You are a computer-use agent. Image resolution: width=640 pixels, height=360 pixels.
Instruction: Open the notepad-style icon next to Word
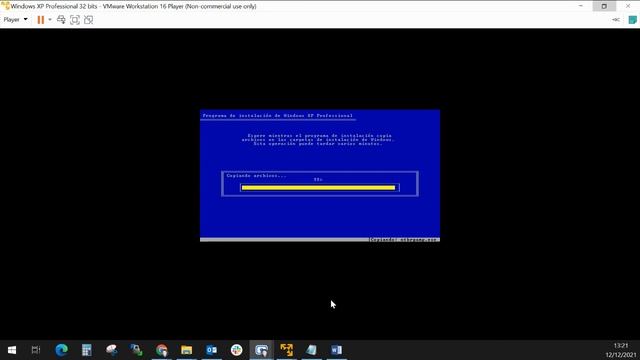tap(311, 350)
